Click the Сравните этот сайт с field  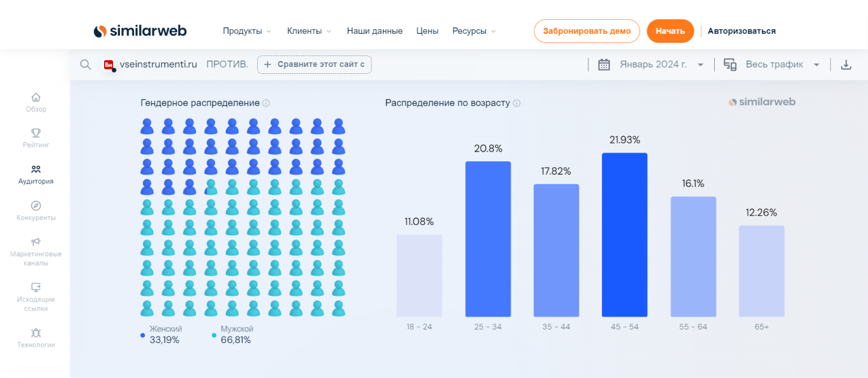(x=314, y=64)
